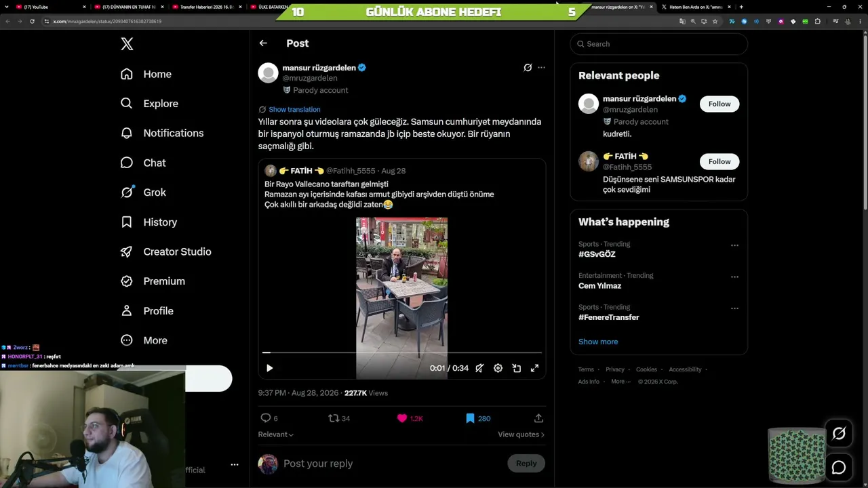The height and width of the screenshot is (488, 868).
Task: Expand the footer More links menu
Action: pos(620,382)
